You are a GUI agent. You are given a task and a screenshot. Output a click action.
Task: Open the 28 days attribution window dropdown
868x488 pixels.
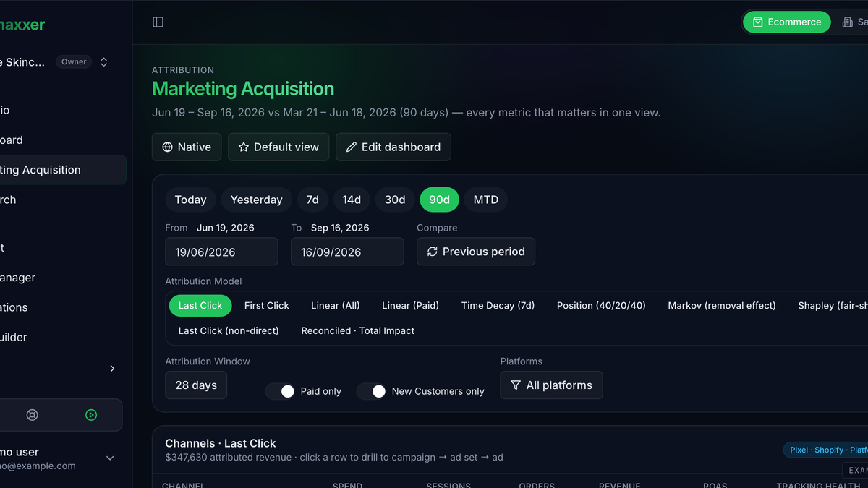tap(196, 385)
